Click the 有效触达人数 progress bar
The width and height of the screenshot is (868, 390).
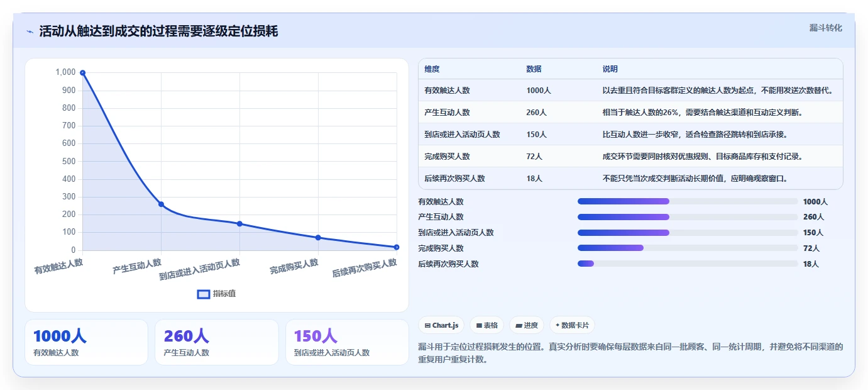point(688,201)
